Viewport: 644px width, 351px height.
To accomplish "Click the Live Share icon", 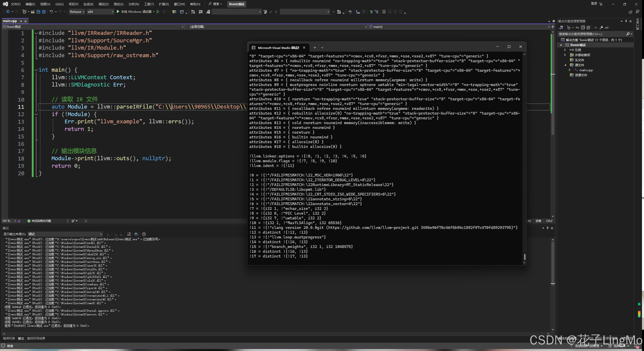I will (630, 12).
